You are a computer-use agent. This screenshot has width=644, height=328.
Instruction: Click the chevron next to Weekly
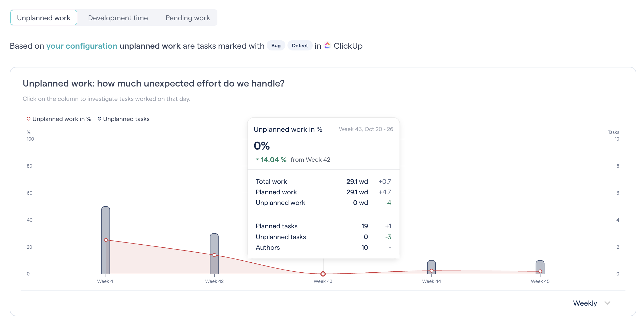608,303
